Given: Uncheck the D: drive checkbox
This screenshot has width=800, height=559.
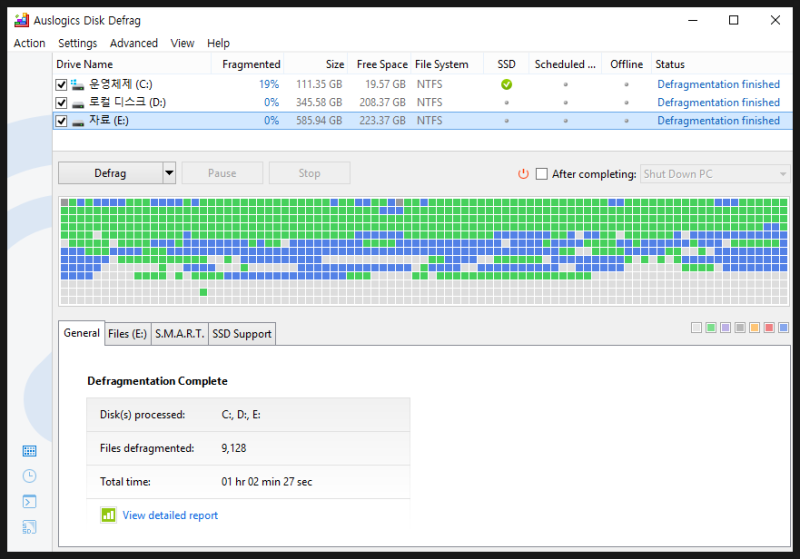Looking at the screenshot, I should (61, 103).
